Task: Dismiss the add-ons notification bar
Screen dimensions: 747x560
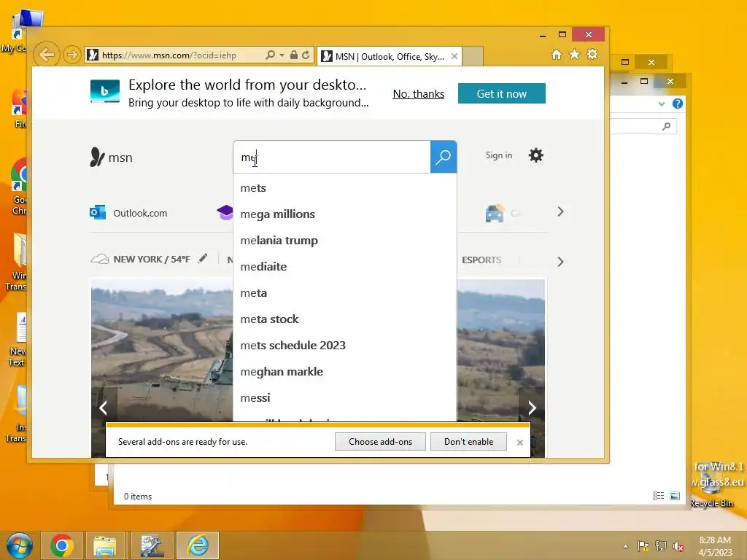Action: 519,443
